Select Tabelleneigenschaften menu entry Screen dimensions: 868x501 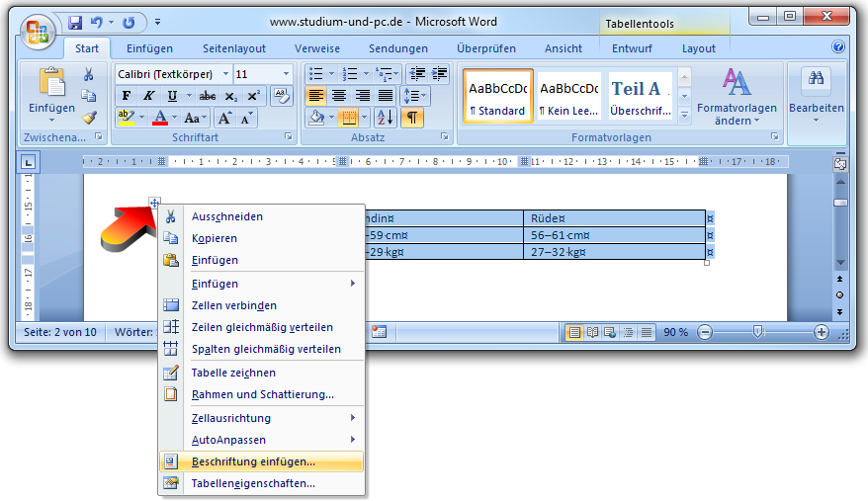(261, 483)
